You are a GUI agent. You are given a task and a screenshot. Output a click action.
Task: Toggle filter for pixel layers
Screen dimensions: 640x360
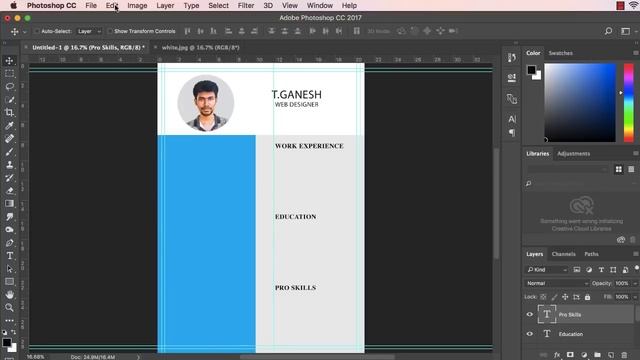577,269
